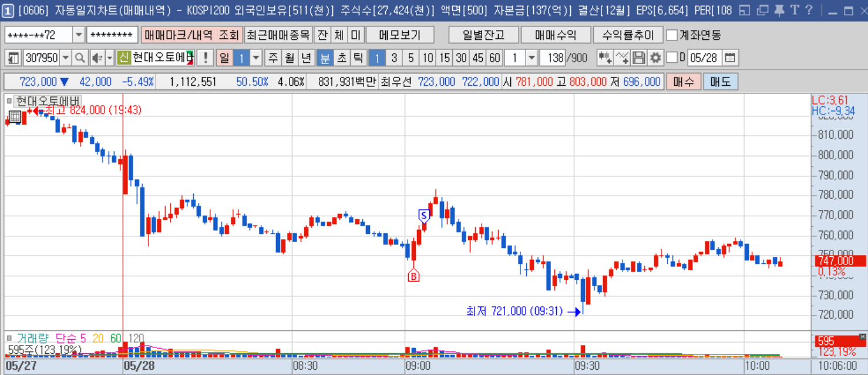
Task: Select the 10 minute interval tab
Action: coord(428,58)
